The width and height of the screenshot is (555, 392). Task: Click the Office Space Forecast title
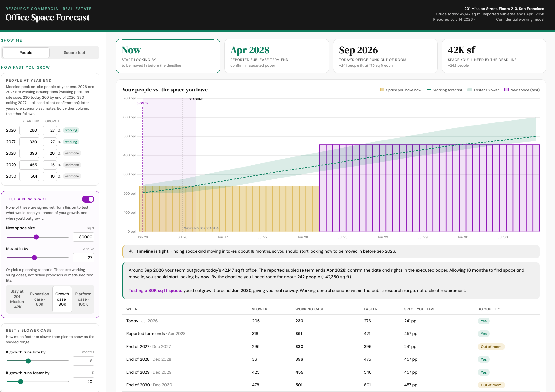(47, 17)
